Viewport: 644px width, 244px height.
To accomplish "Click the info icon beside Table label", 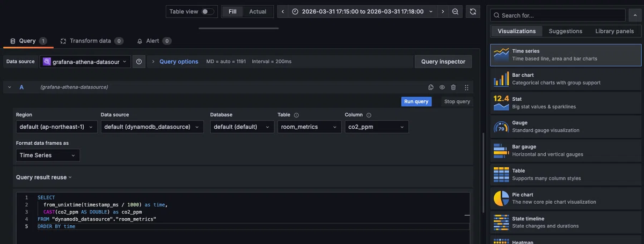I will click(296, 115).
